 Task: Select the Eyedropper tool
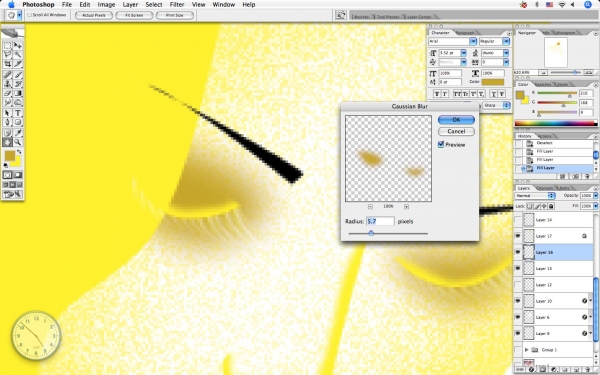pyautogui.click(x=18, y=133)
